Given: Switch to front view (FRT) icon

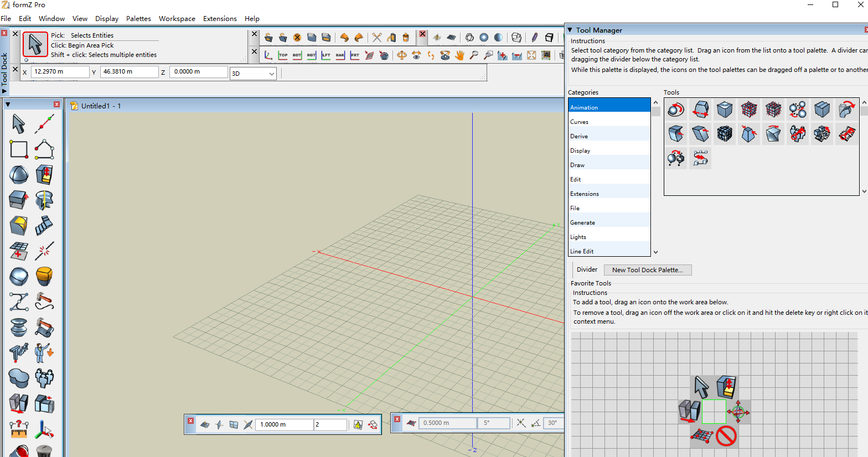Looking at the screenshot, I should click(x=355, y=55).
